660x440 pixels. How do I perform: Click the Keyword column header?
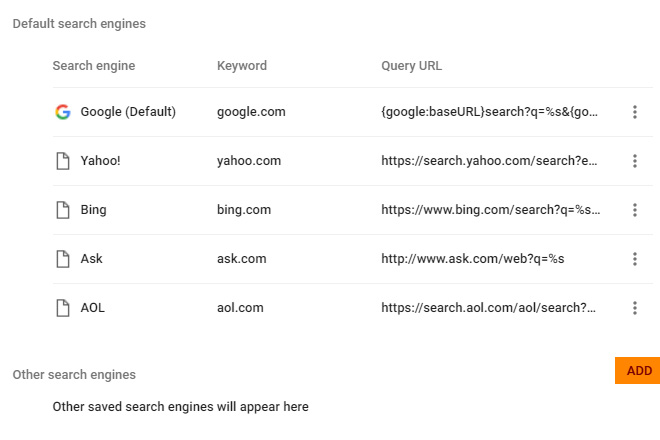[242, 66]
